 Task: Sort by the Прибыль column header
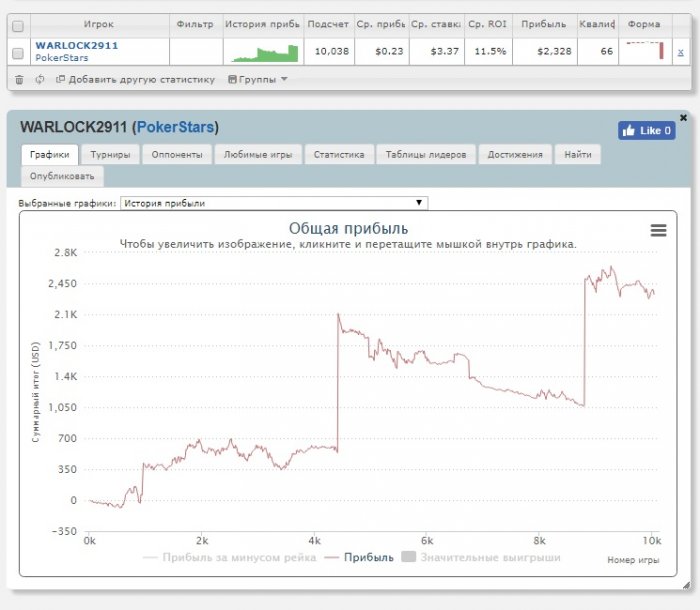pyautogui.click(x=544, y=24)
